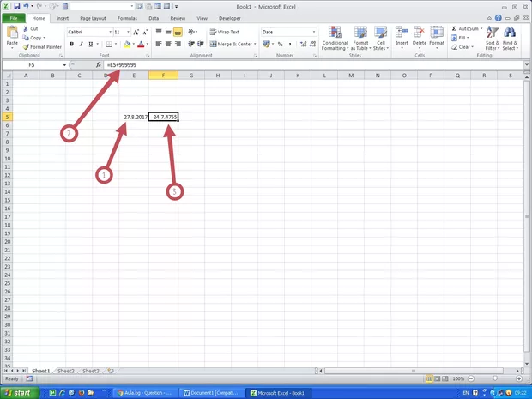Image resolution: width=532 pixels, height=399 pixels.
Task: Open Cell Styles gallery
Action: click(381, 39)
